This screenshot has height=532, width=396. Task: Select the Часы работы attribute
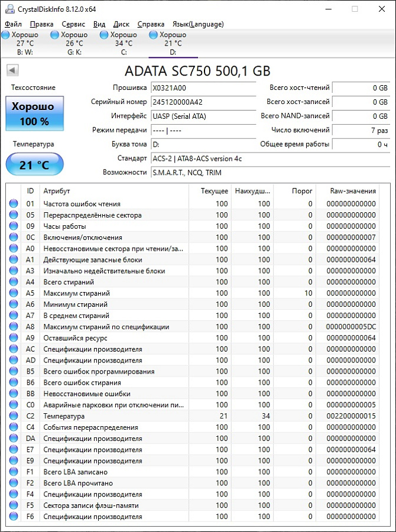coord(64,226)
